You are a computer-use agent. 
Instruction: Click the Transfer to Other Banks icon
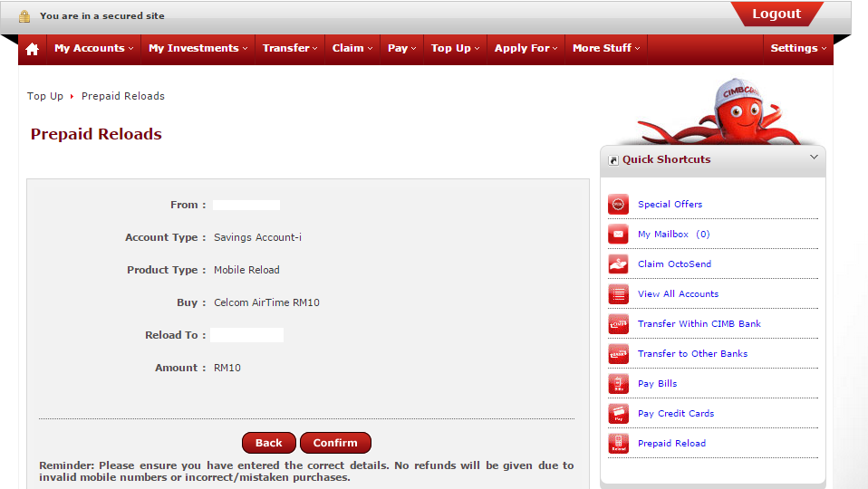tap(618, 353)
